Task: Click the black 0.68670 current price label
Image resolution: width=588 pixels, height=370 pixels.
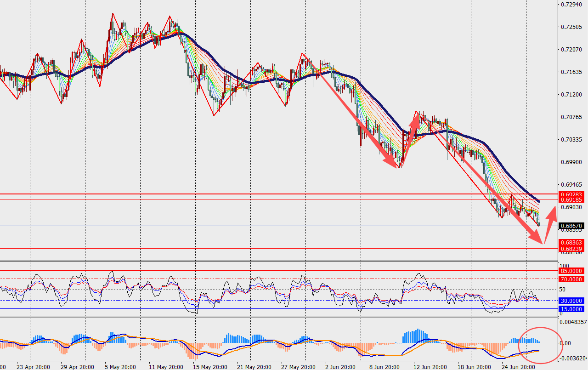Action: 571,226
